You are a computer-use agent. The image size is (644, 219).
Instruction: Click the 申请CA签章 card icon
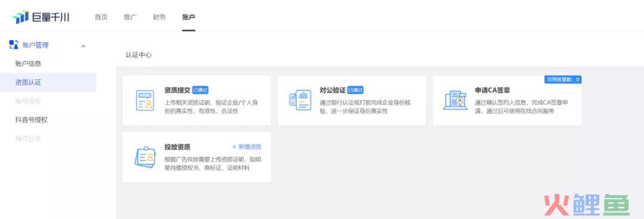(456, 100)
